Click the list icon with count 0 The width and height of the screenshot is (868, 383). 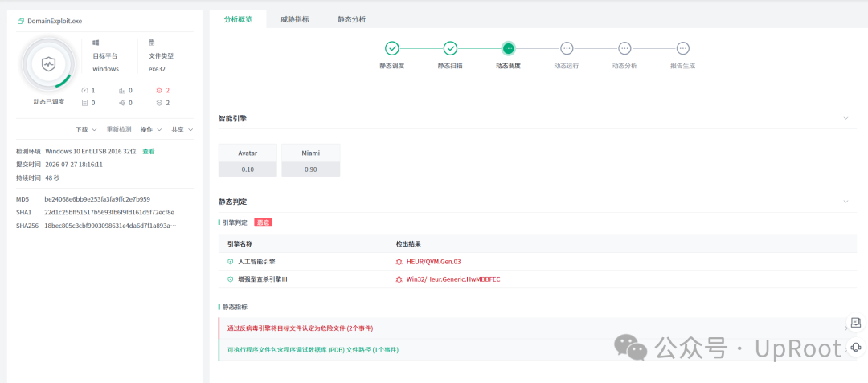pos(84,102)
